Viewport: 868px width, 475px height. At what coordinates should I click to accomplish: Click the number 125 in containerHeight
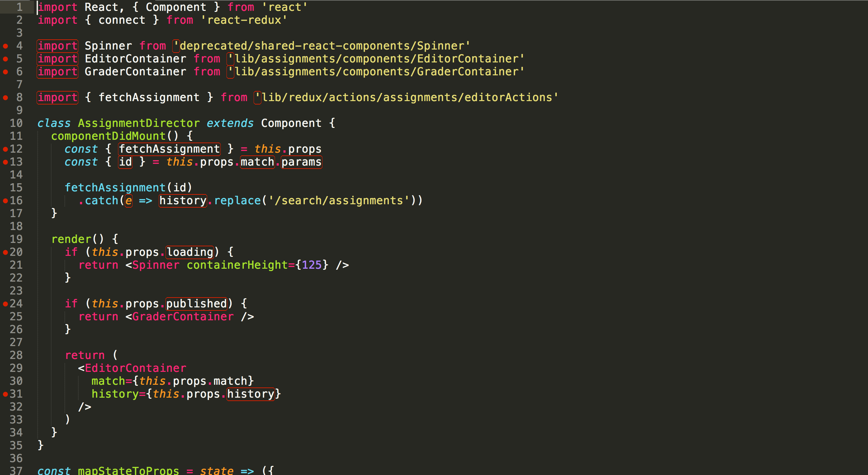pyautogui.click(x=312, y=265)
